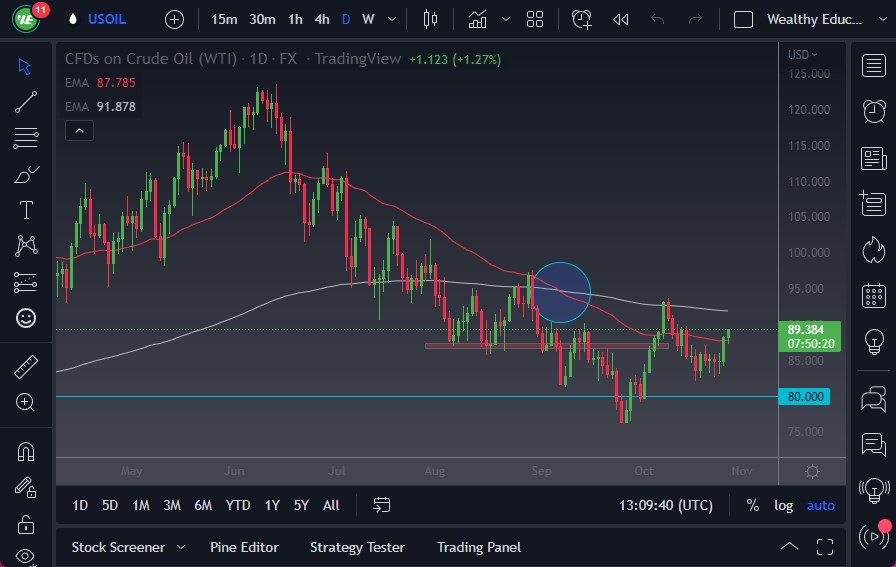
Task: Open the Strategy Tester tab
Action: (357, 547)
